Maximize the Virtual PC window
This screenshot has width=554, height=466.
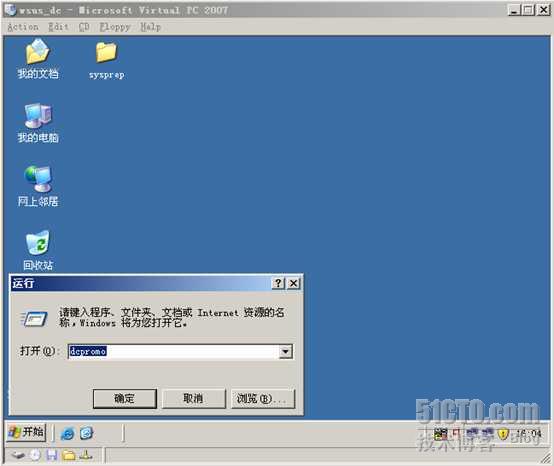[529, 10]
